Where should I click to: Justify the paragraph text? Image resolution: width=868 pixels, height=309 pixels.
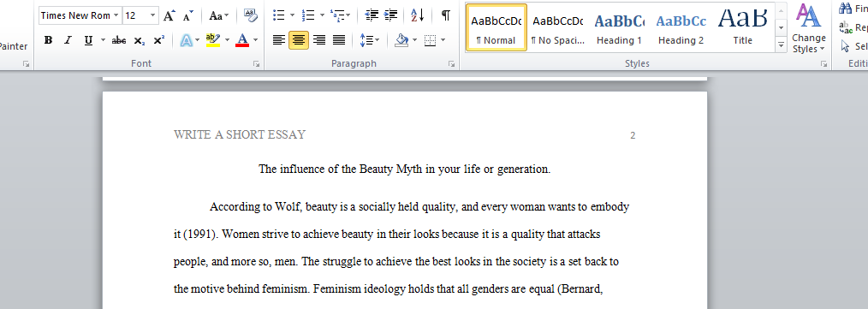(x=339, y=40)
